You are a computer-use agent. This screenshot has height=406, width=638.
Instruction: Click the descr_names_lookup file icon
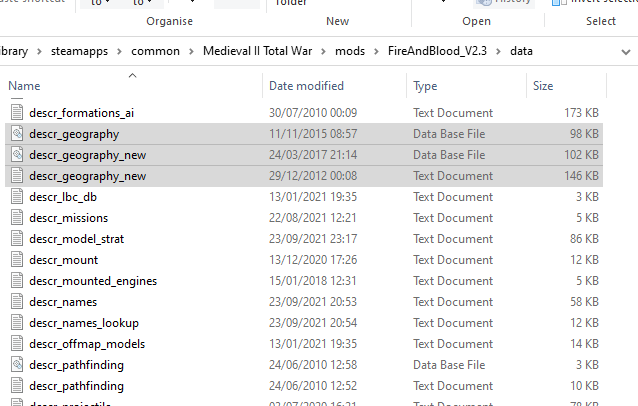[17, 323]
